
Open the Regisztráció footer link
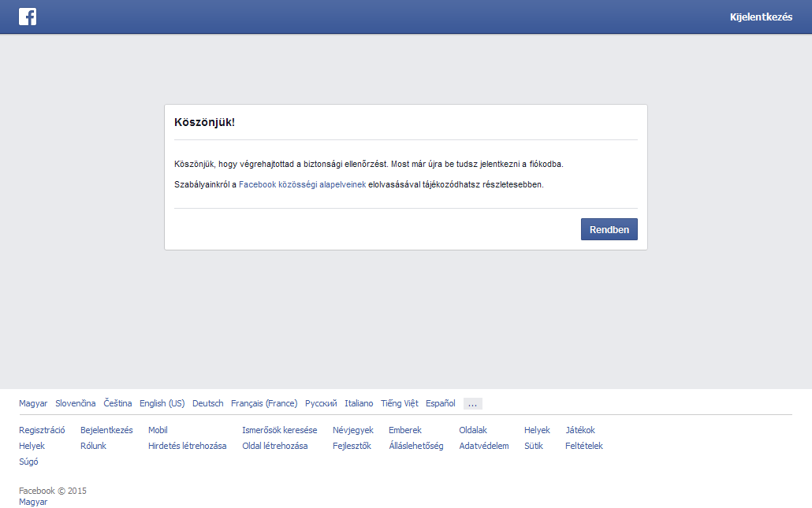pos(42,430)
